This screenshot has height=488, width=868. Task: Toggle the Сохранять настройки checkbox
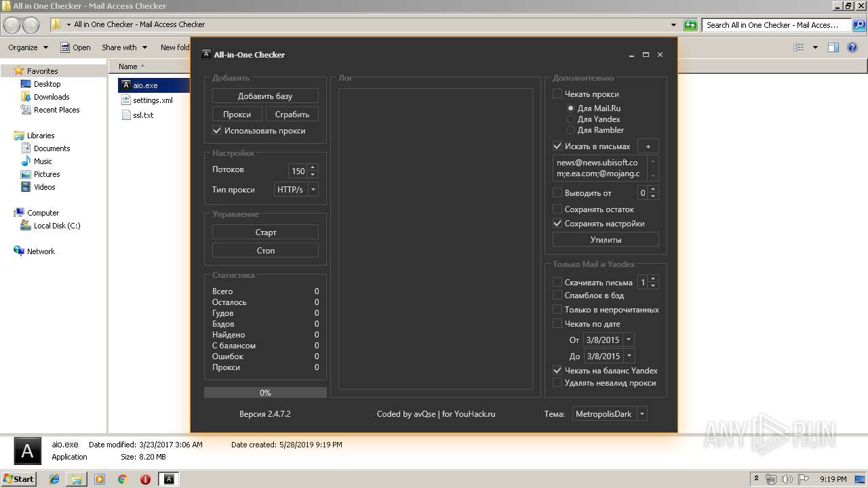coord(557,224)
